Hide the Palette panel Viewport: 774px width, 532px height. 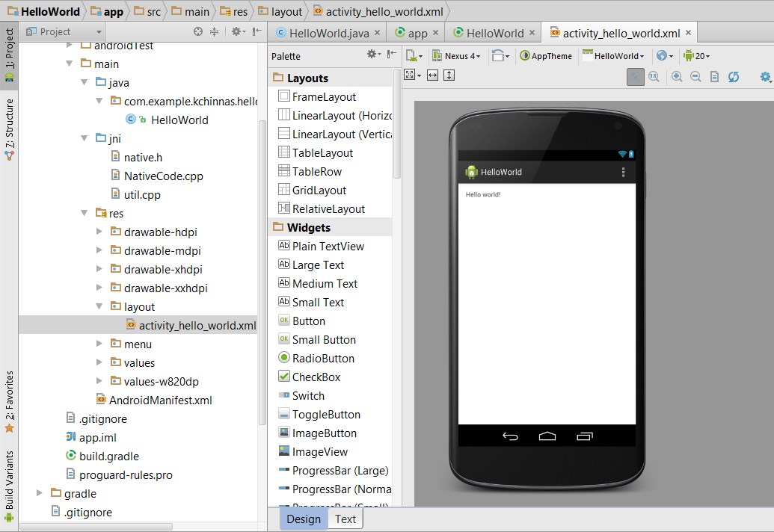pyautogui.click(x=391, y=55)
